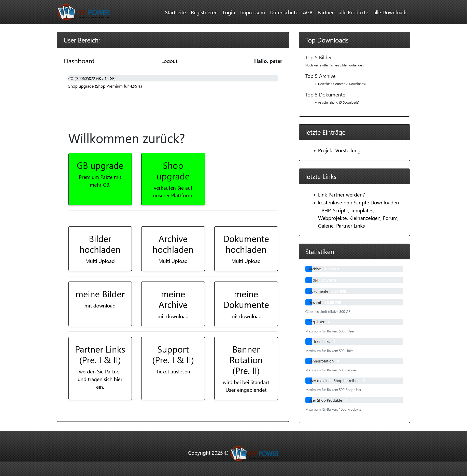Open the Bilder hochladen card
The image size is (467, 476).
tap(100, 249)
